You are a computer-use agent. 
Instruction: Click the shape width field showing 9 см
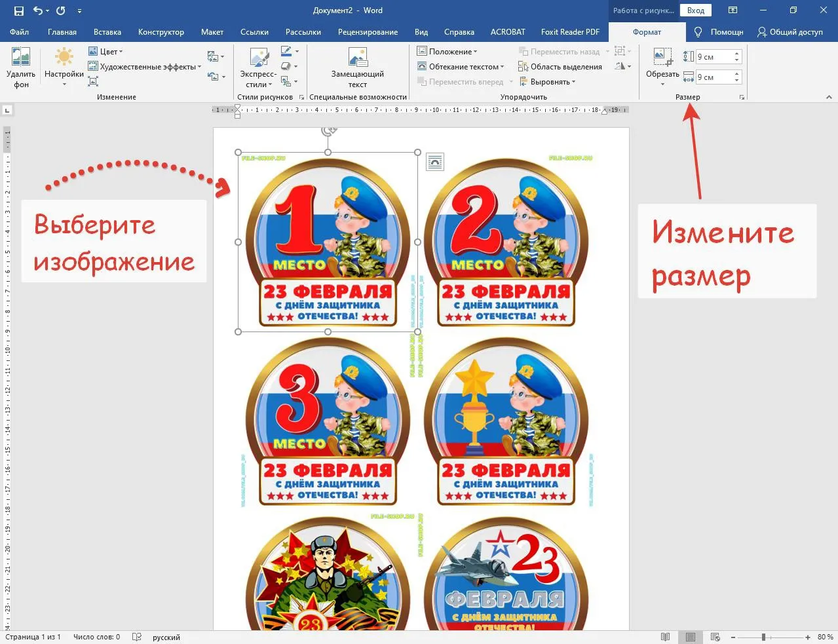[713, 77]
